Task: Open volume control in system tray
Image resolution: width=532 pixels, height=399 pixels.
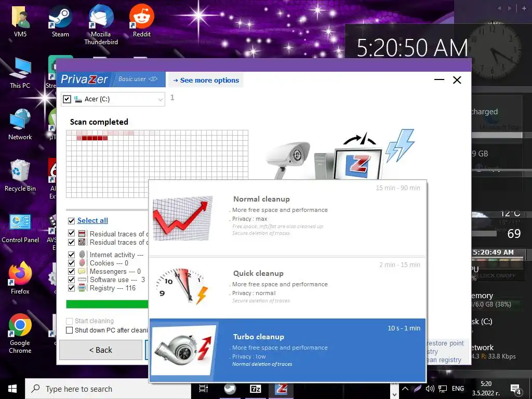Action: tap(430, 389)
